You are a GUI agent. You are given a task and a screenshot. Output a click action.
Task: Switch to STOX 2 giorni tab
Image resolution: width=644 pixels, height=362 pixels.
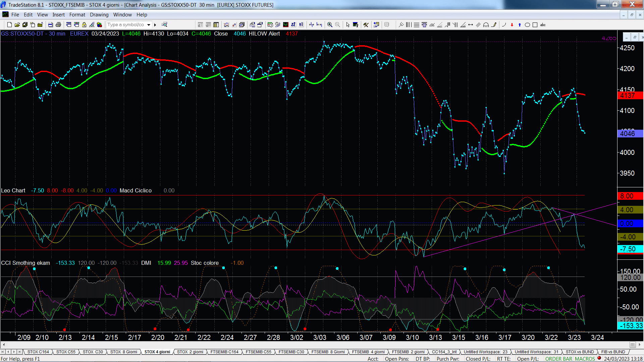point(190,352)
